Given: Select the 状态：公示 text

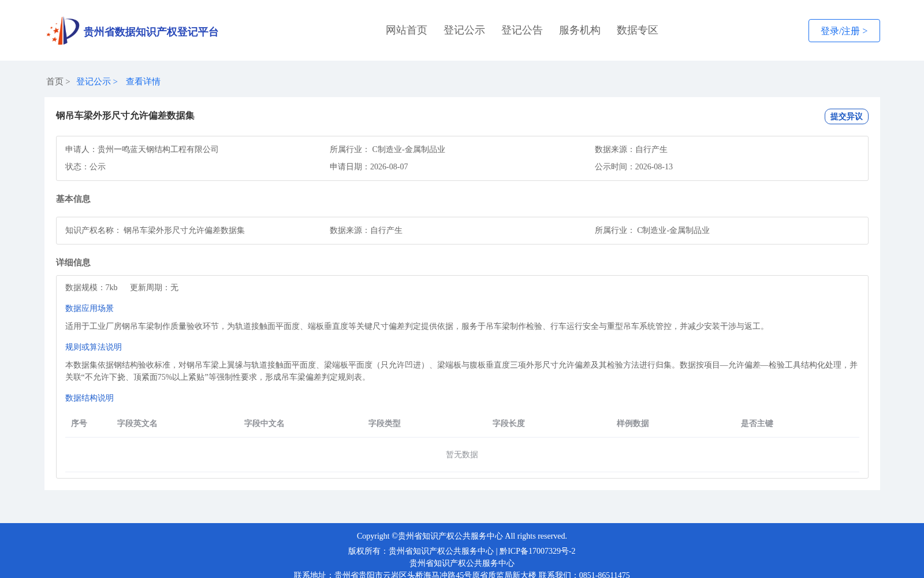Looking at the screenshot, I should pos(85,166).
